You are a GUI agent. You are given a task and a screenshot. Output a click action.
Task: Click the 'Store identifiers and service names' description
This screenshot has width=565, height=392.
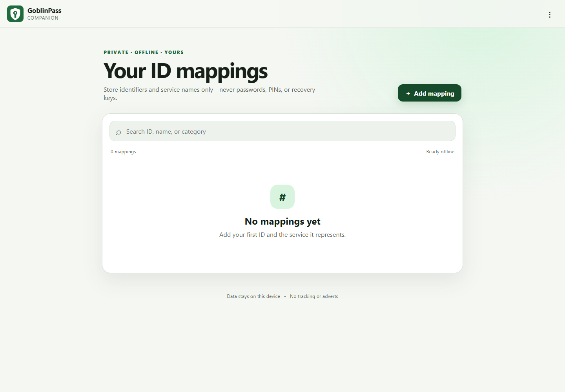coord(210,94)
